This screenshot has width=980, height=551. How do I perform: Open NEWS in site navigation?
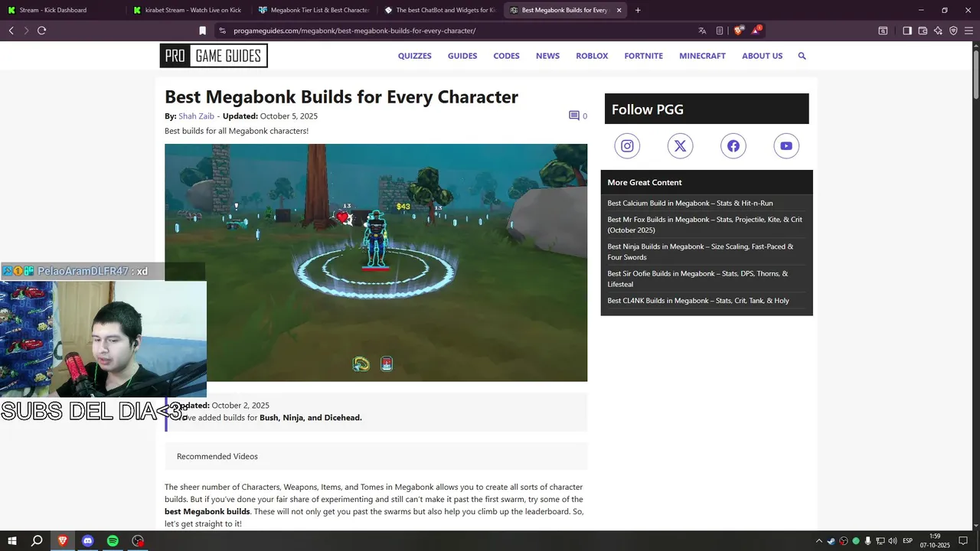click(x=547, y=56)
